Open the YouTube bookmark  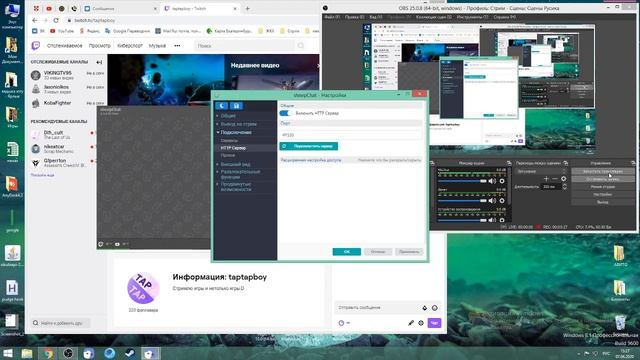[x=62, y=31]
